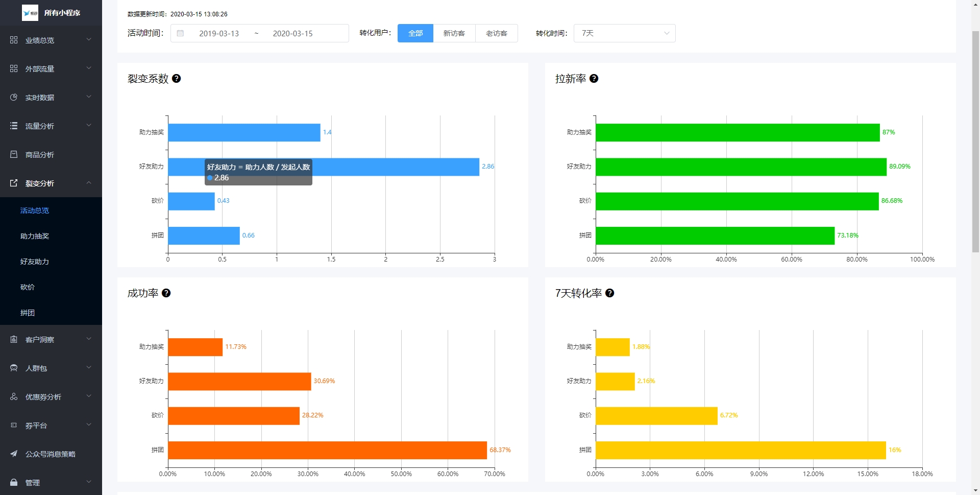Click the help icon beside 裂变系数
Screen dimensions: 980x495
(177, 79)
